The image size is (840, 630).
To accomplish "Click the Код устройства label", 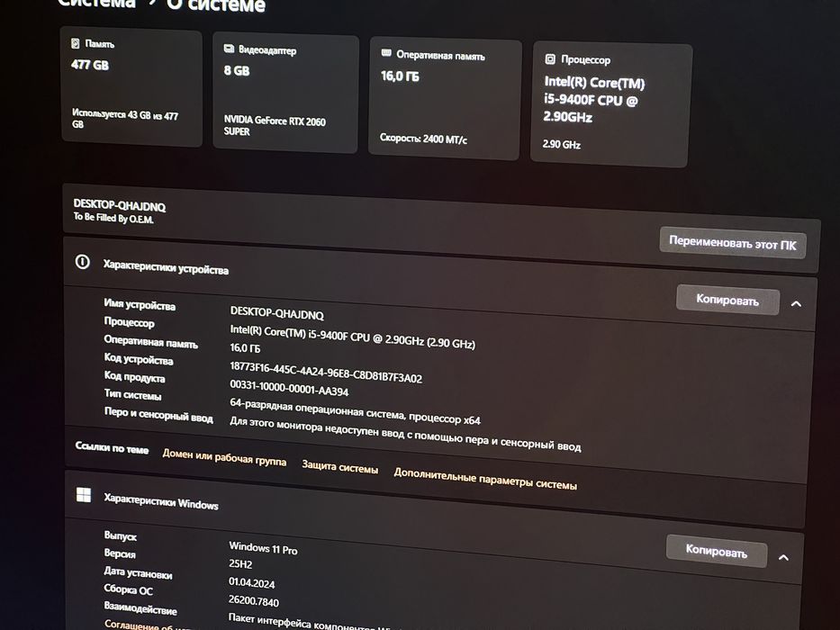I will 139,359.
